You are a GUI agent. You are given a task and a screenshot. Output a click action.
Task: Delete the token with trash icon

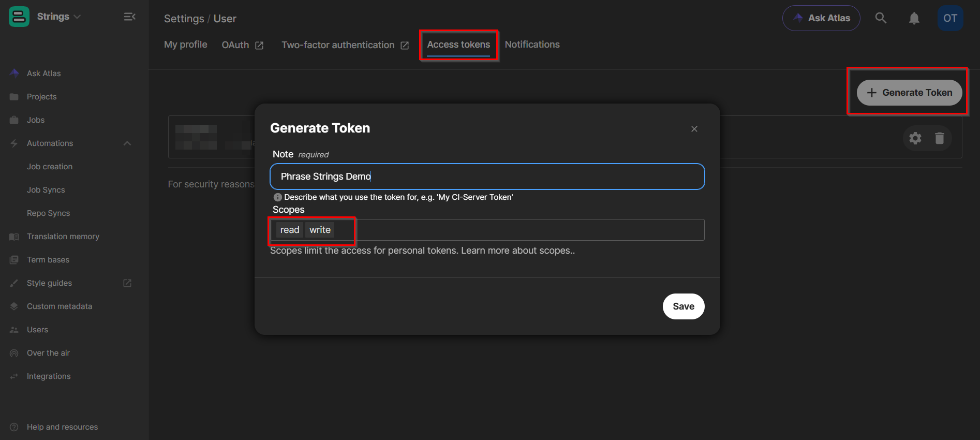tap(940, 138)
